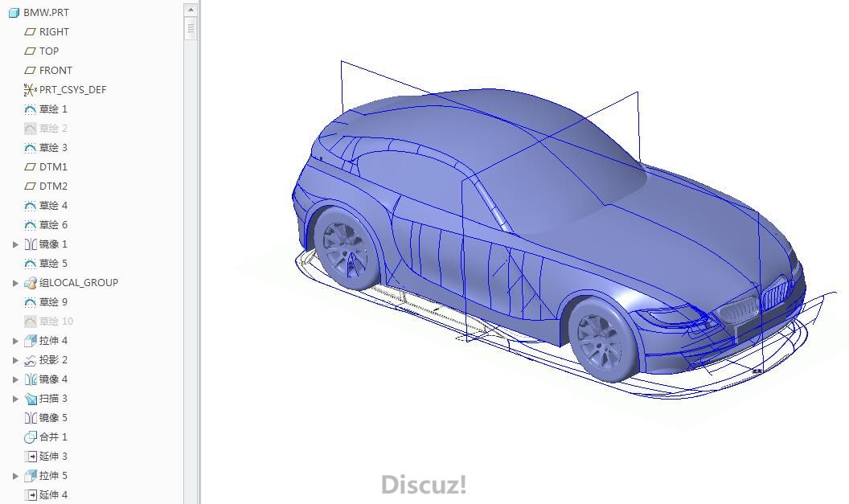Screen dimensions: 849x504
Task: Expand the 镜像 4 feature node
Action: click(16, 379)
